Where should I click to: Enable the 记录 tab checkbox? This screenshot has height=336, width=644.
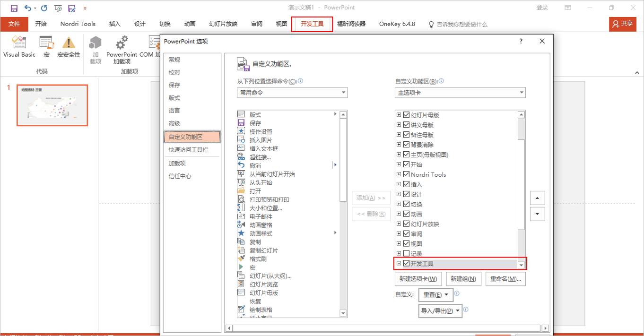click(406, 254)
